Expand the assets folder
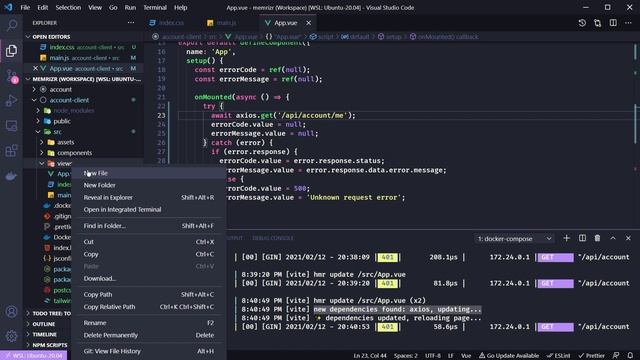Viewport: 640px width, 360px height. [x=42, y=142]
